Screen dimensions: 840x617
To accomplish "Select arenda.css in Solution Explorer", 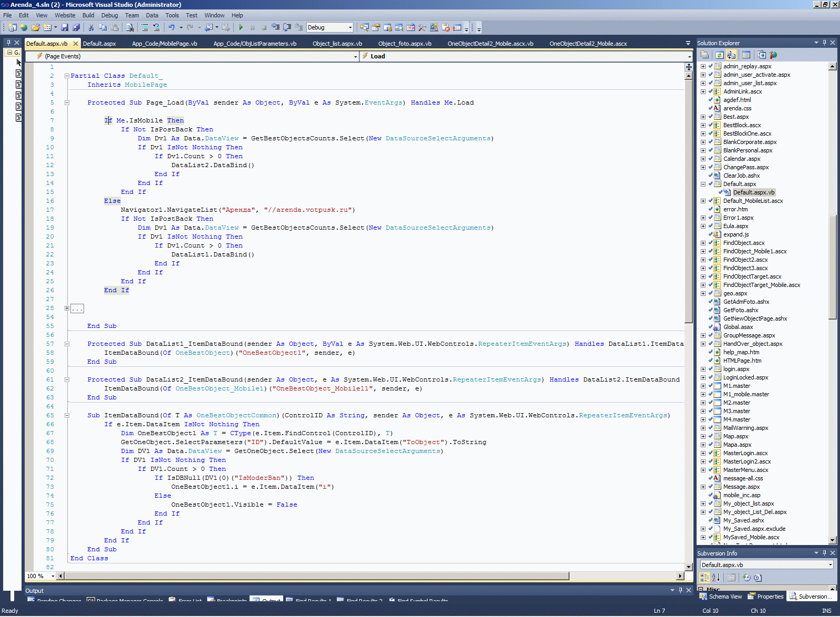I will 737,108.
